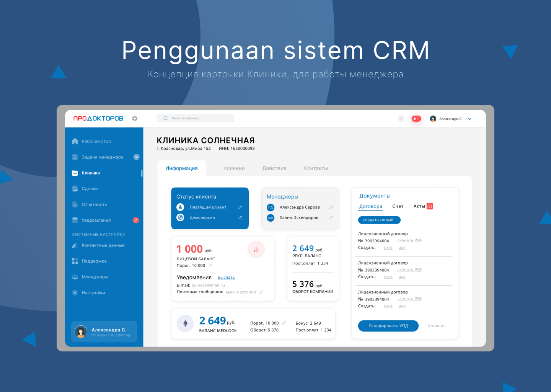Expand the Задачи менеджера submenu
The image size is (551, 392).
coord(137,157)
